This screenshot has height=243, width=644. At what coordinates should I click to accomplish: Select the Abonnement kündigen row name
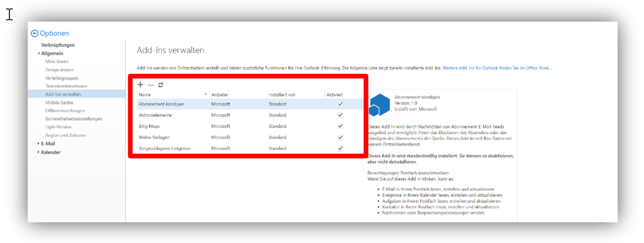161,104
